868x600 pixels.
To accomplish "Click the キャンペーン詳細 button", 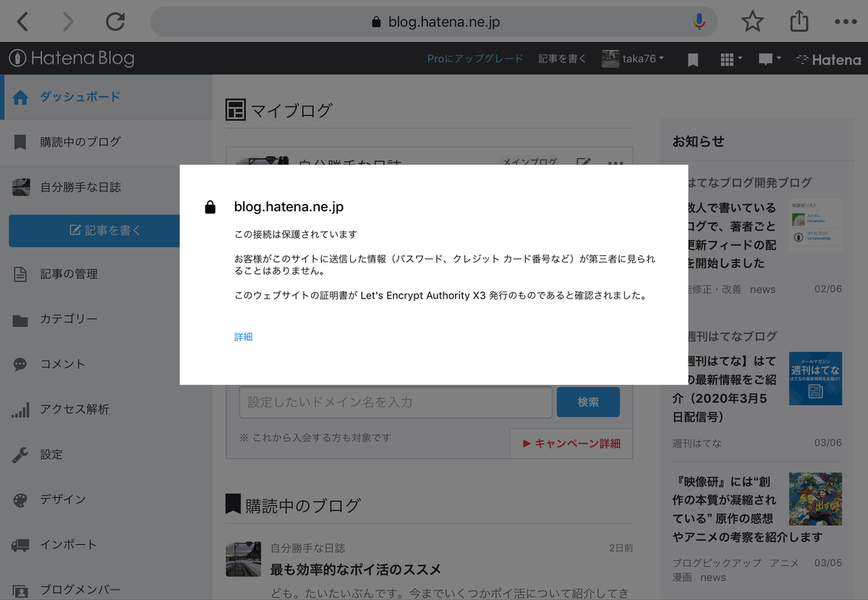I will pos(571,443).
